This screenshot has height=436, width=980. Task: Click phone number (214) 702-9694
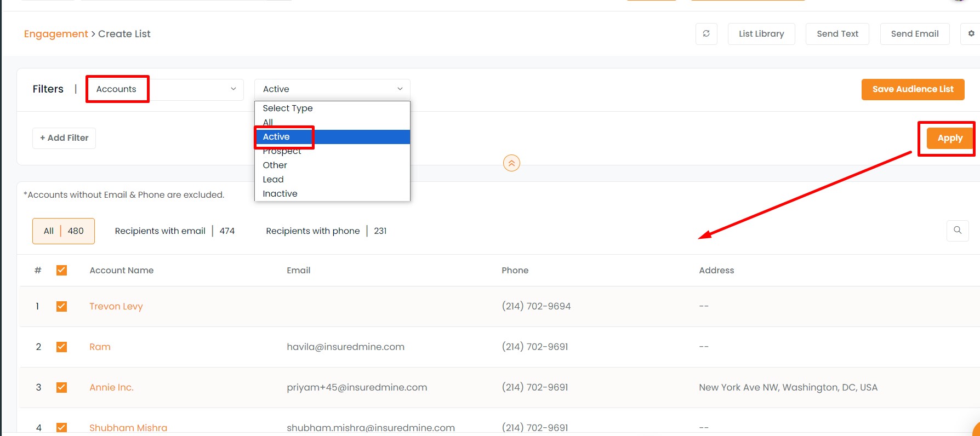coord(536,306)
